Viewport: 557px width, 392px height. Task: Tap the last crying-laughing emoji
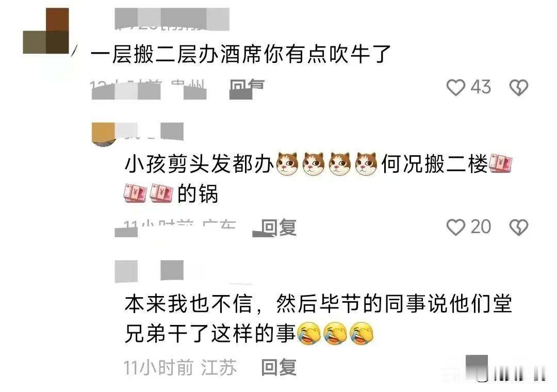tap(362, 334)
